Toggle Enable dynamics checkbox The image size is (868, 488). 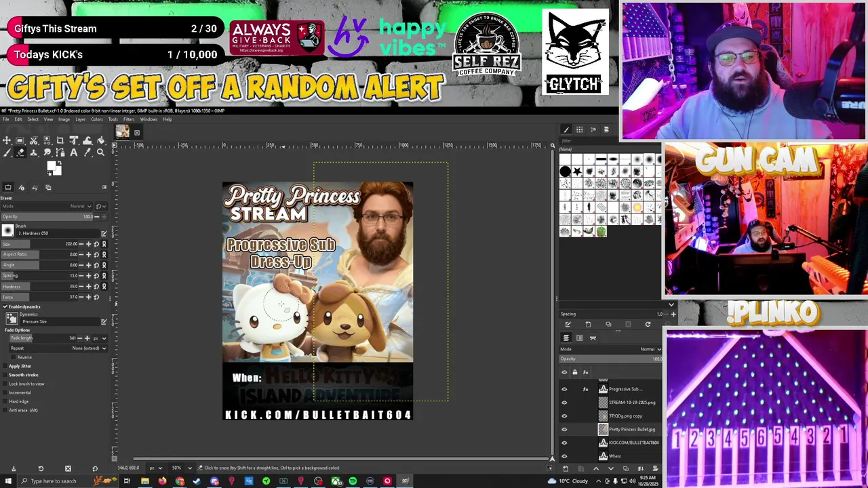[x=5, y=307]
